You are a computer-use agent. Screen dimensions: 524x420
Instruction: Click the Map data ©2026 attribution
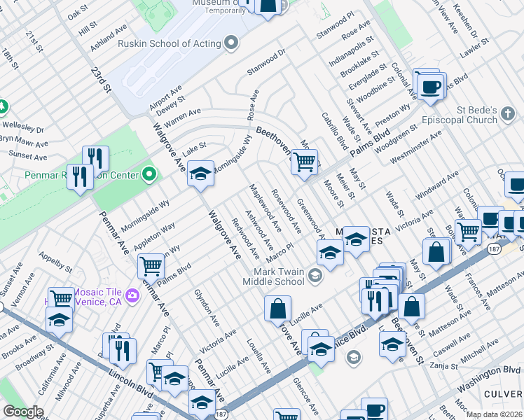coord(495,415)
